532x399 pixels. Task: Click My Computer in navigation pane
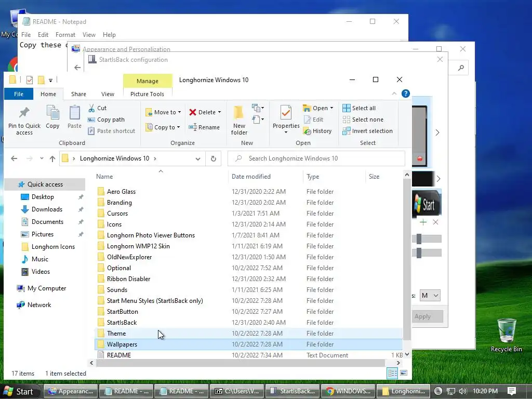[x=46, y=288]
